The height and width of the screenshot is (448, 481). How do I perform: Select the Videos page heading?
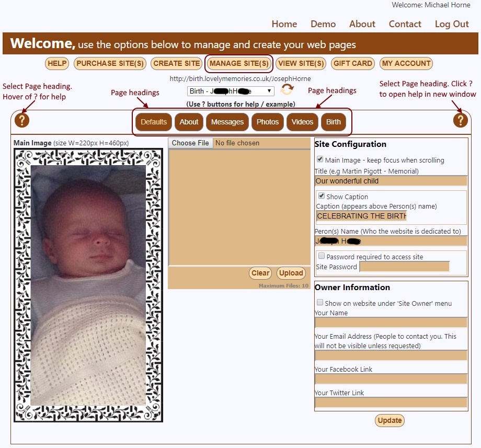pyautogui.click(x=302, y=122)
